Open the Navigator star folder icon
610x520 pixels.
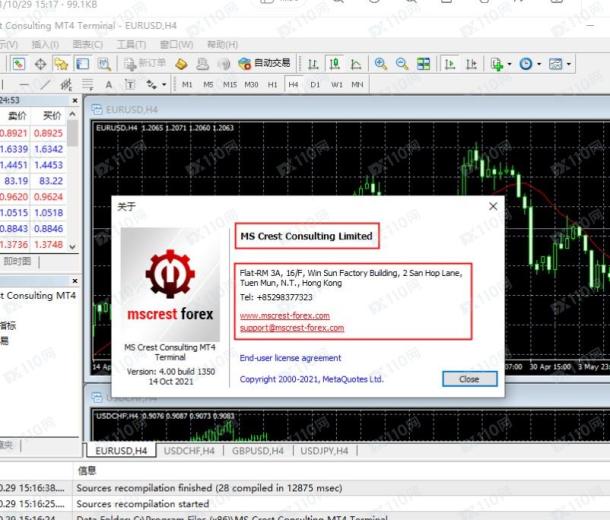click(61, 63)
